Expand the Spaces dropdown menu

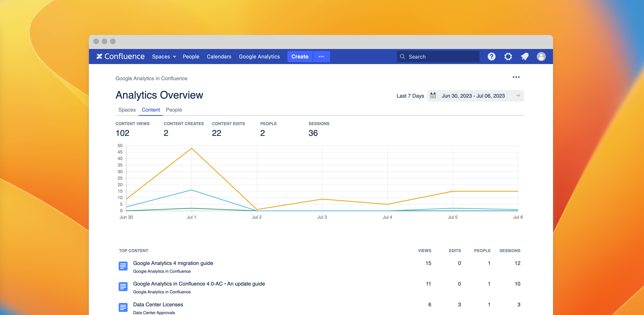pos(164,57)
